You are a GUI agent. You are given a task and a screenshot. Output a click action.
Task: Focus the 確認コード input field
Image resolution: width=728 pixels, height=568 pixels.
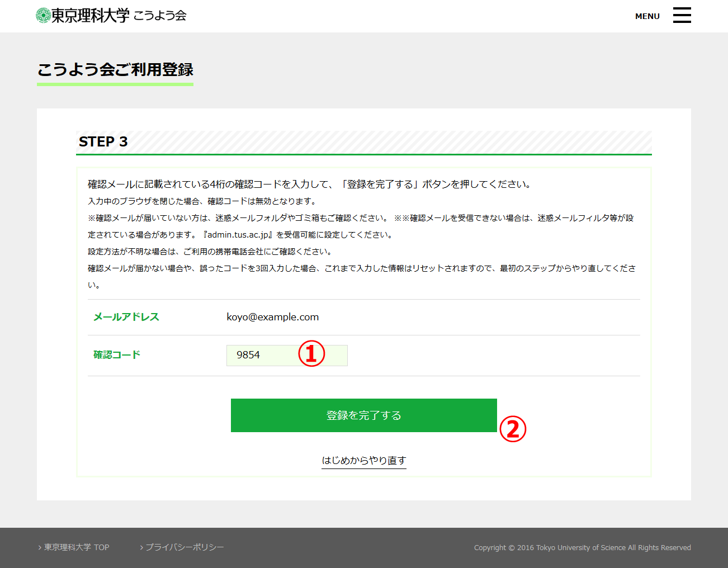pos(287,356)
